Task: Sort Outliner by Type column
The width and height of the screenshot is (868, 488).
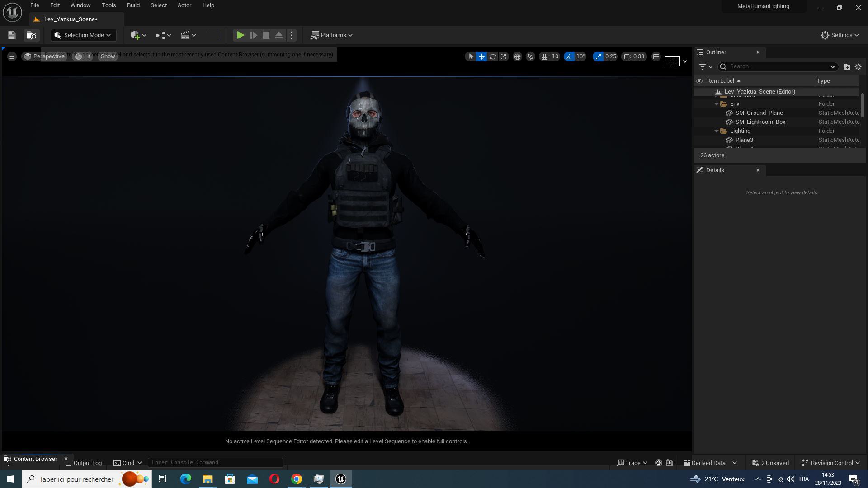Action: click(x=836, y=81)
